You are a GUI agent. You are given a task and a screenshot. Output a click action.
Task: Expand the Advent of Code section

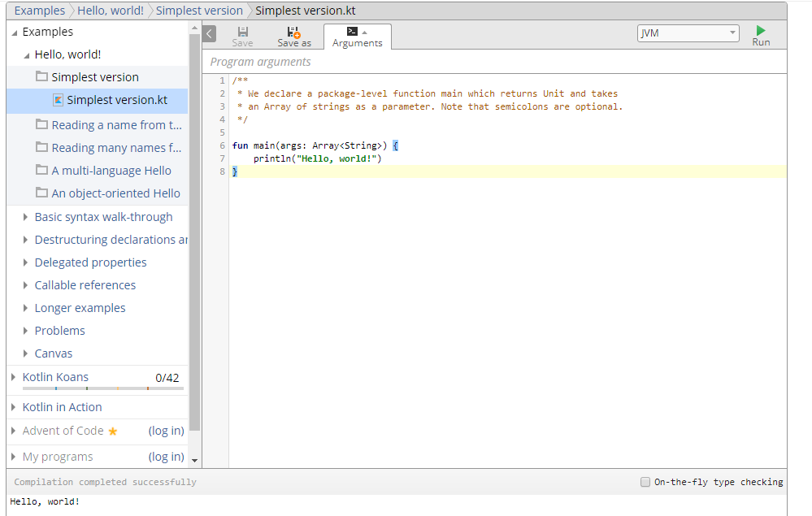14,431
